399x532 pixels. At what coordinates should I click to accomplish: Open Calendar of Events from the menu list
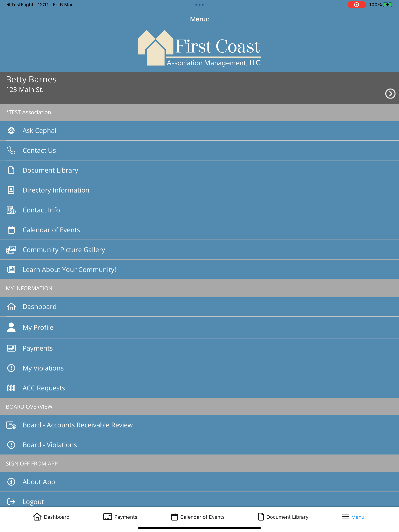point(199,230)
